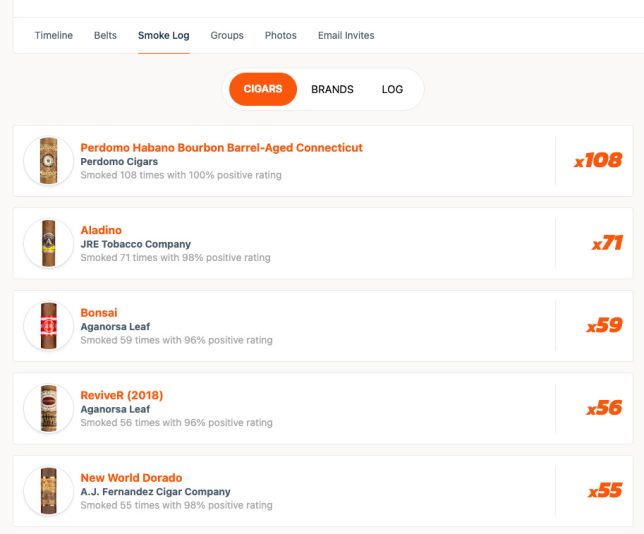Click the New World Dorado title
The width and height of the screenshot is (644, 534).
(131, 478)
